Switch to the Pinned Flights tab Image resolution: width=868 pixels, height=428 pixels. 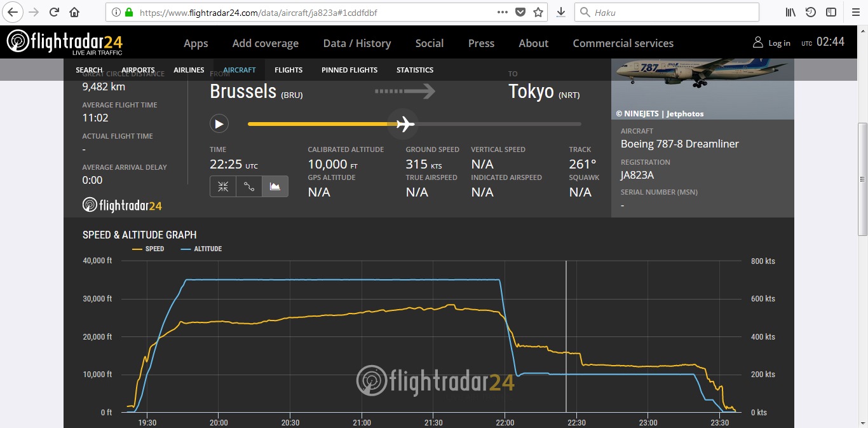(x=349, y=70)
